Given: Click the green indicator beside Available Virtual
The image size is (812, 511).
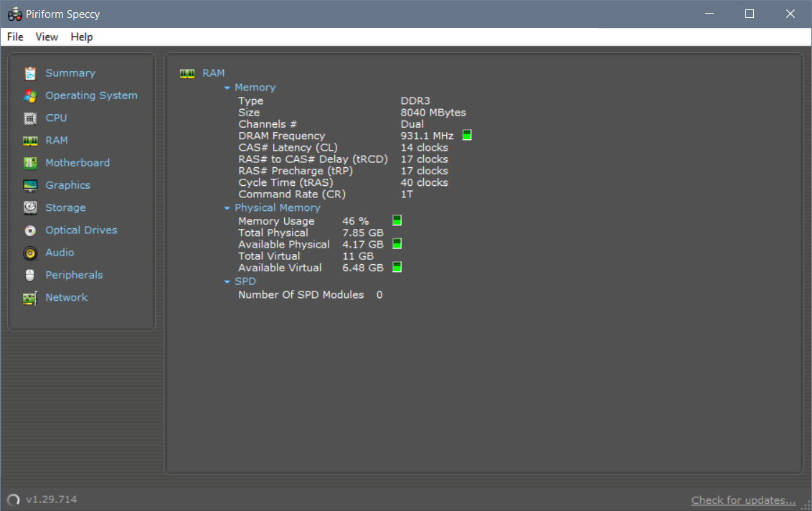Looking at the screenshot, I should click(x=397, y=267).
